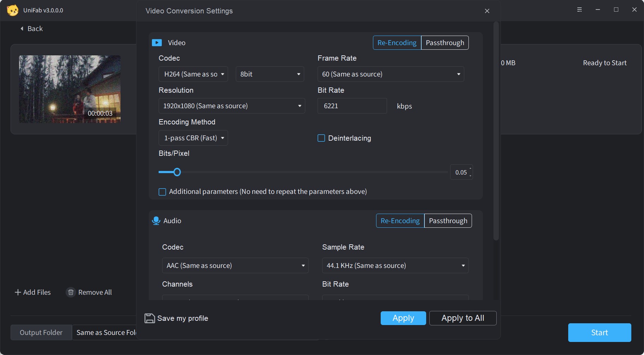Click Add Files
This screenshot has height=355, width=644.
point(33,292)
